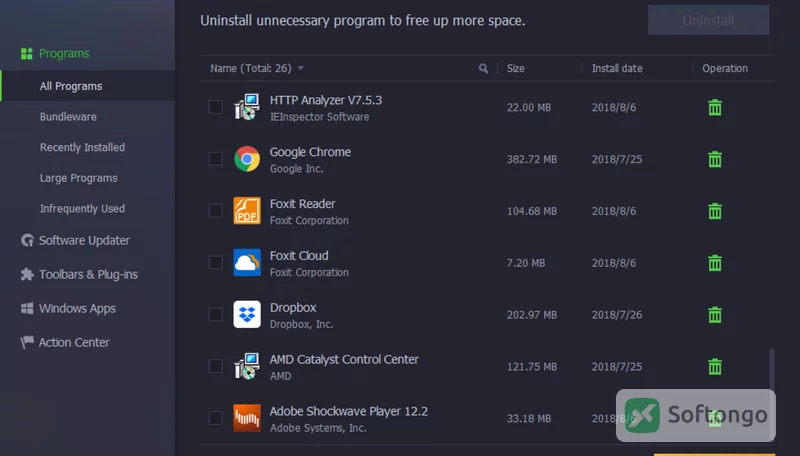Click the Adobe Shockwave Player icon

point(247,418)
